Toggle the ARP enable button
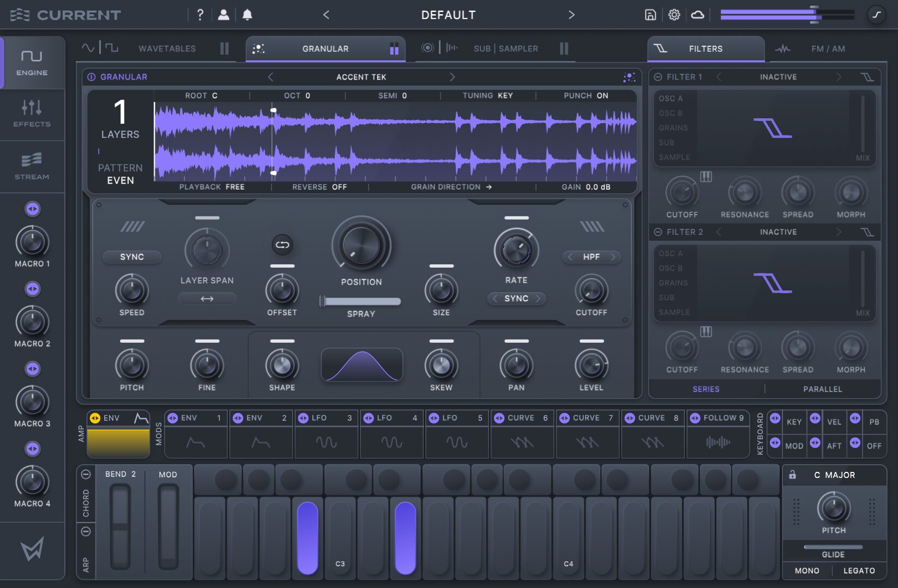This screenshot has height=588, width=898. click(86, 531)
